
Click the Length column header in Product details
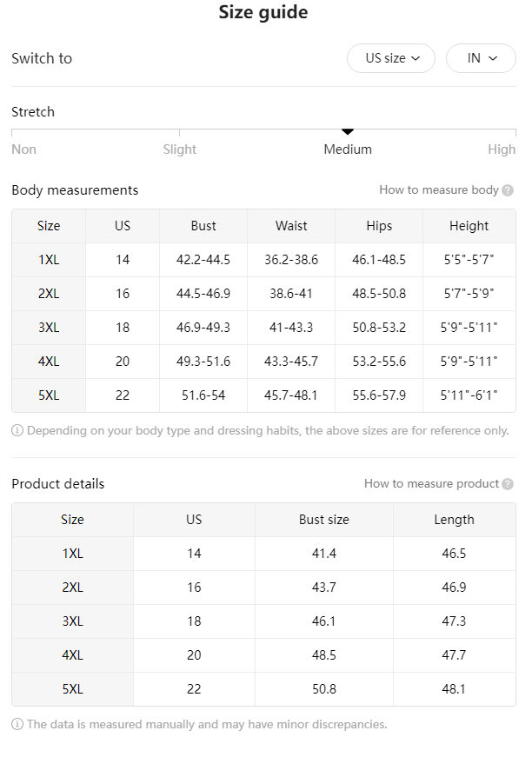(x=455, y=520)
